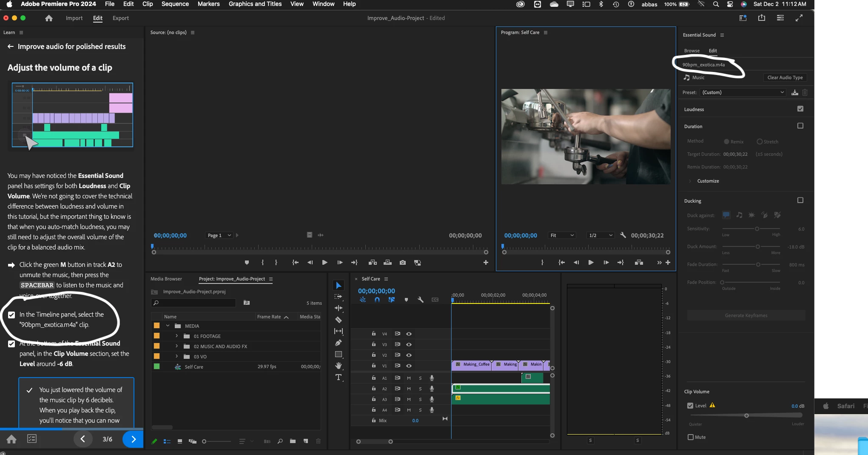Mute audio track A2
The width and height of the screenshot is (868, 455).
tap(409, 389)
